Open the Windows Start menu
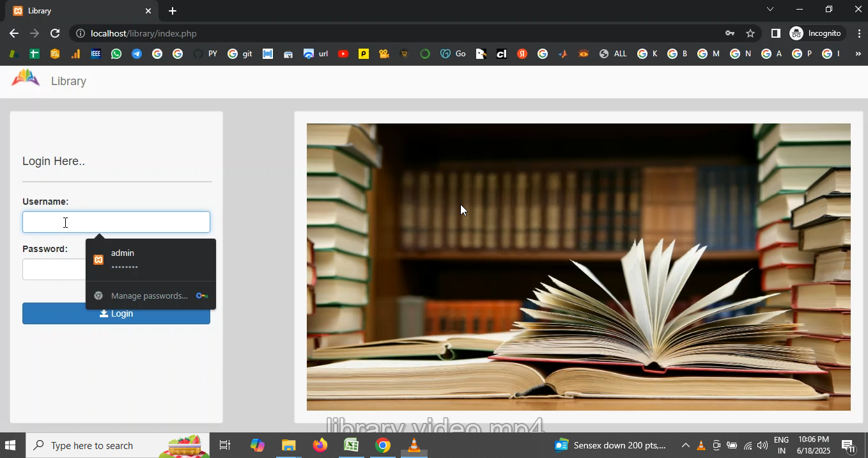This screenshot has height=458, width=868. click(x=10, y=445)
